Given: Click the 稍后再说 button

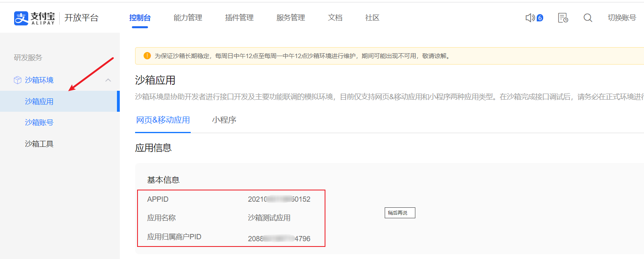Looking at the screenshot, I should tap(400, 213).
